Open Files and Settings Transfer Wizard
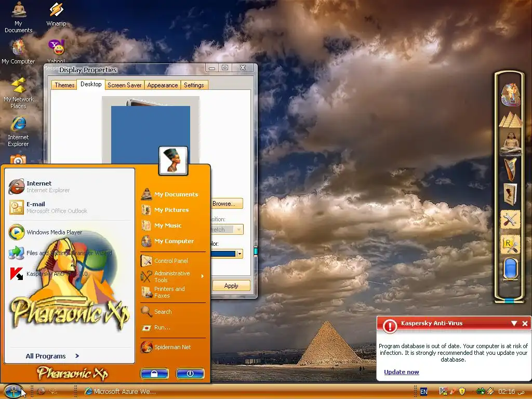532x399 pixels. 69,253
